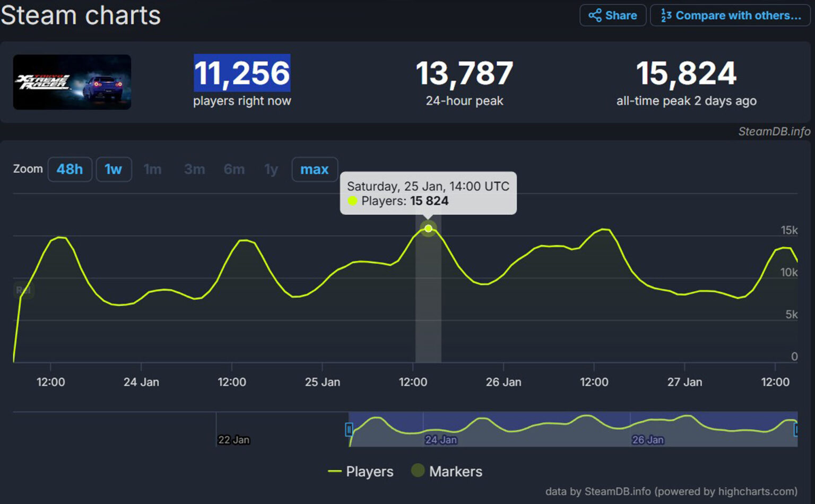Set zoom range to 1w

[114, 169]
